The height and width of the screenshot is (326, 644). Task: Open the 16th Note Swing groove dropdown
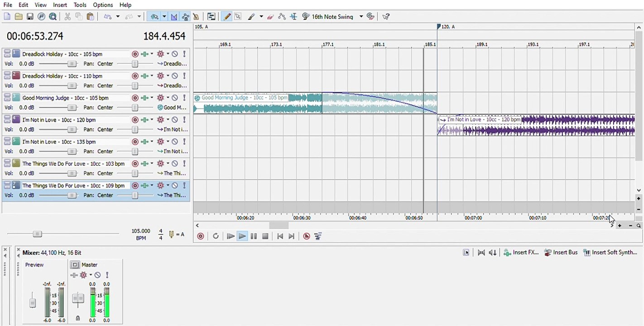[361, 17]
